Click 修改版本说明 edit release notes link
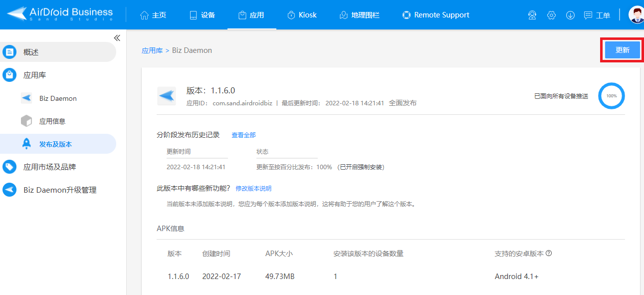 pyautogui.click(x=253, y=189)
